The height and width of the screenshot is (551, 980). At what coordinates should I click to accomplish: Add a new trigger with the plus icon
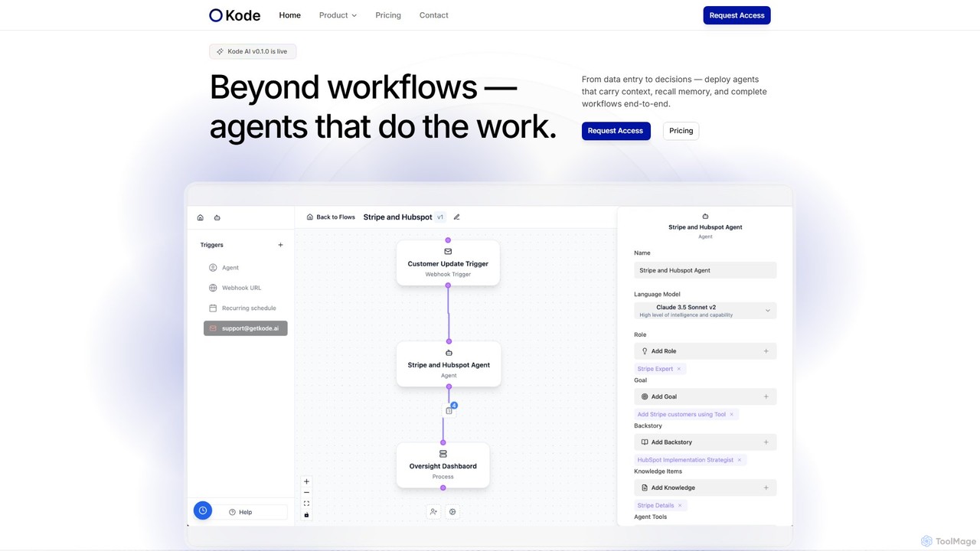pos(280,245)
